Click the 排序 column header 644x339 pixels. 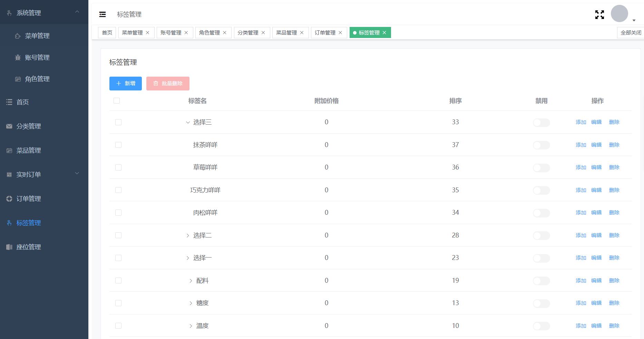coord(456,101)
